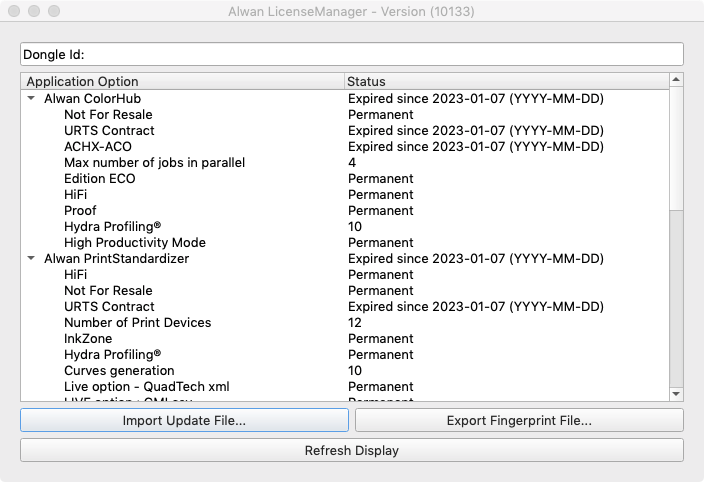Select the Alwan ColorHub row
704x482 pixels.
point(345,98)
